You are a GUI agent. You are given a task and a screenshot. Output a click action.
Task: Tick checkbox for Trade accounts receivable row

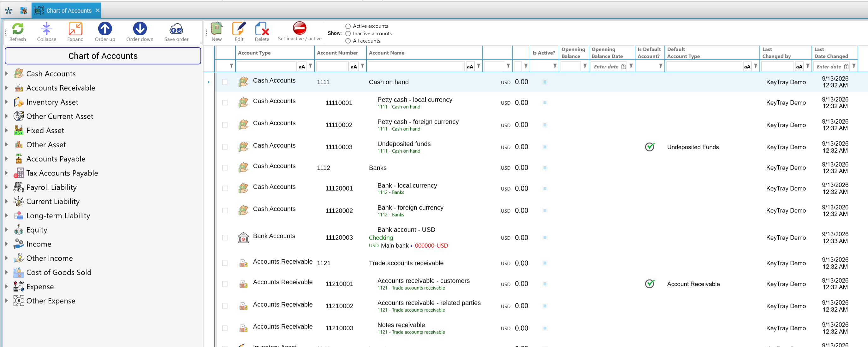(x=225, y=263)
